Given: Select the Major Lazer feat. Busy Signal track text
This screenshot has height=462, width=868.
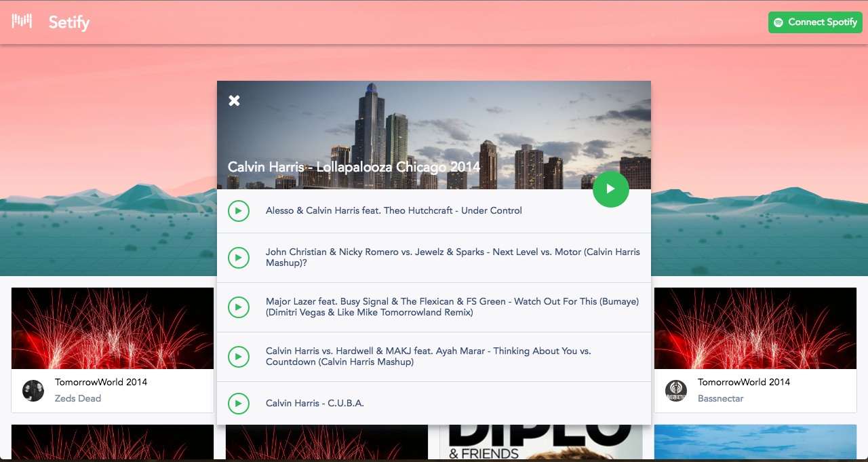Looking at the screenshot, I should point(452,307).
